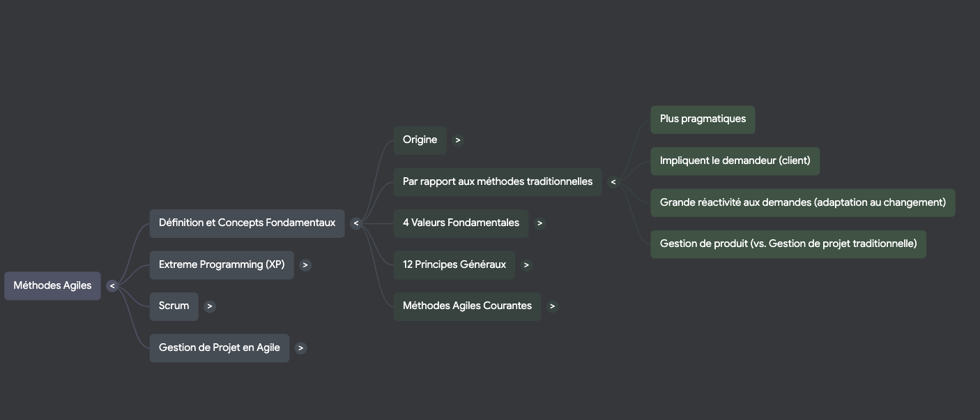
Task: Click the Grande réactivité aux demandes node
Action: 802,203
